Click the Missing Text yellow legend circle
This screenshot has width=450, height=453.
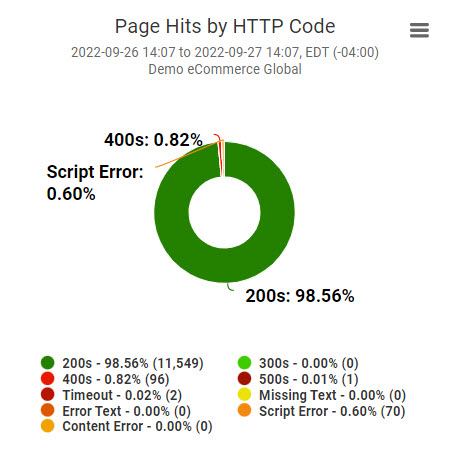click(x=244, y=394)
